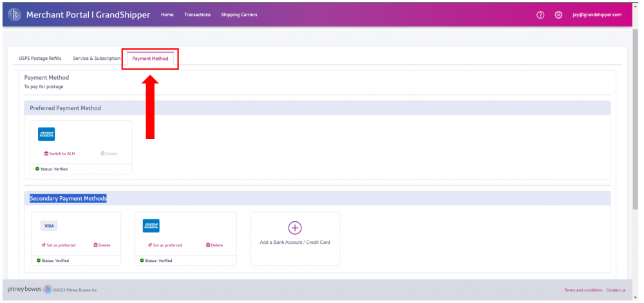Click the Preferred Payment Method heading
The image size is (644, 303).
point(65,108)
